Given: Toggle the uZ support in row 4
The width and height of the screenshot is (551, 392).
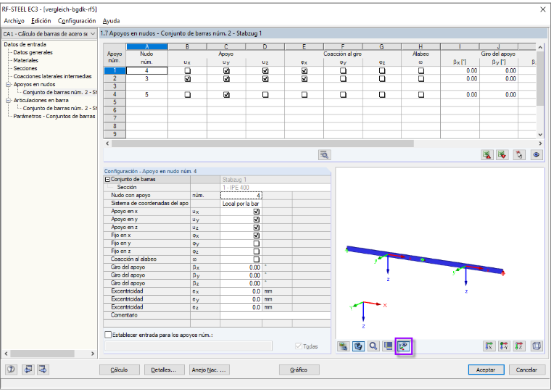Looking at the screenshot, I should [265, 94].
